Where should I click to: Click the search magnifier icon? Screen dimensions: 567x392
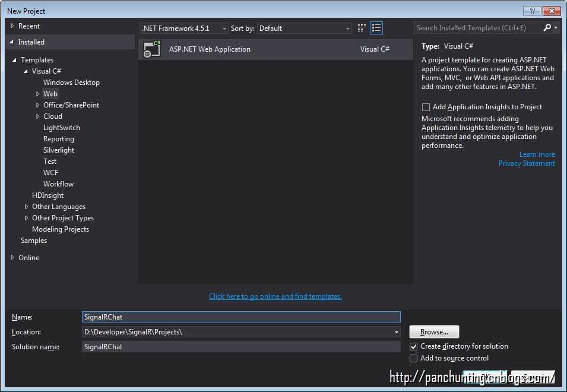point(547,28)
